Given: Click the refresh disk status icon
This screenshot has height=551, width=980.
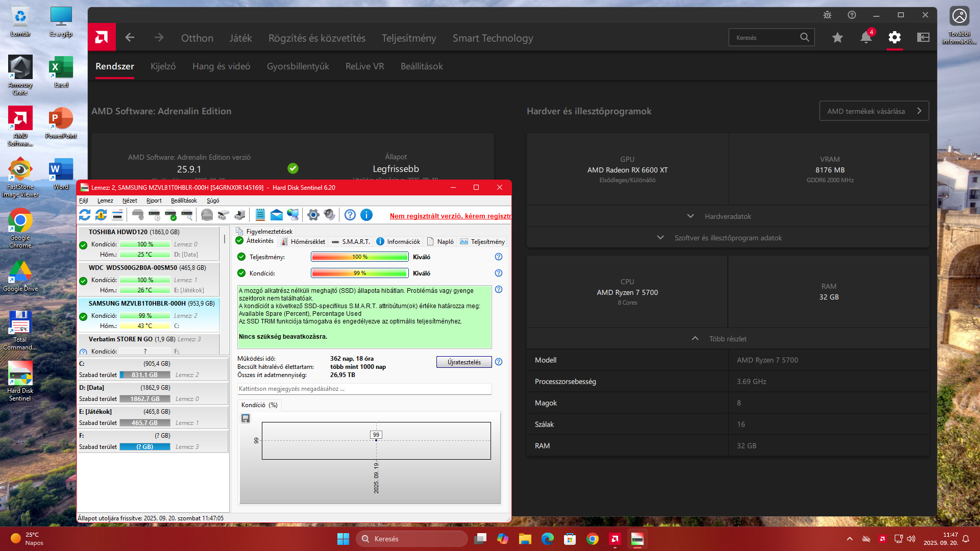Looking at the screenshot, I should [x=85, y=215].
